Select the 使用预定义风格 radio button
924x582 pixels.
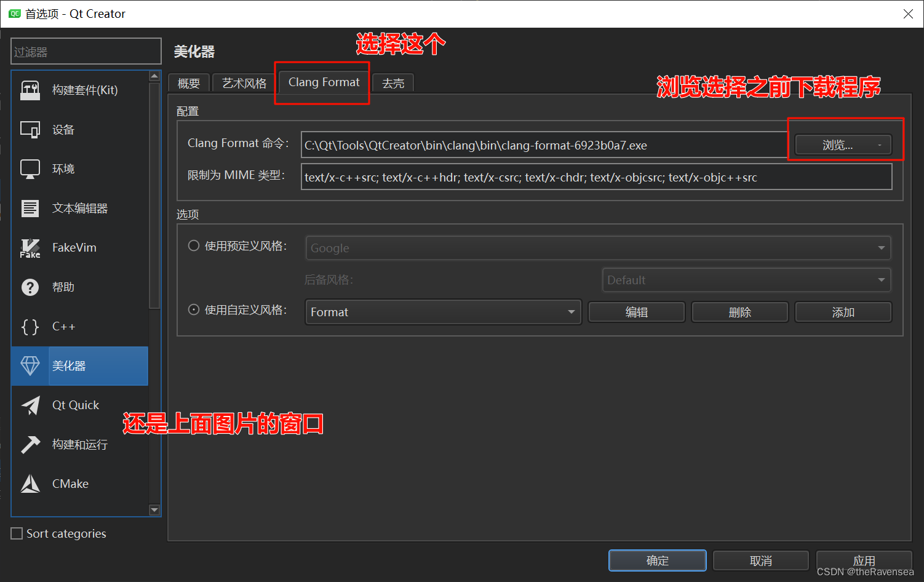click(194, 245)
